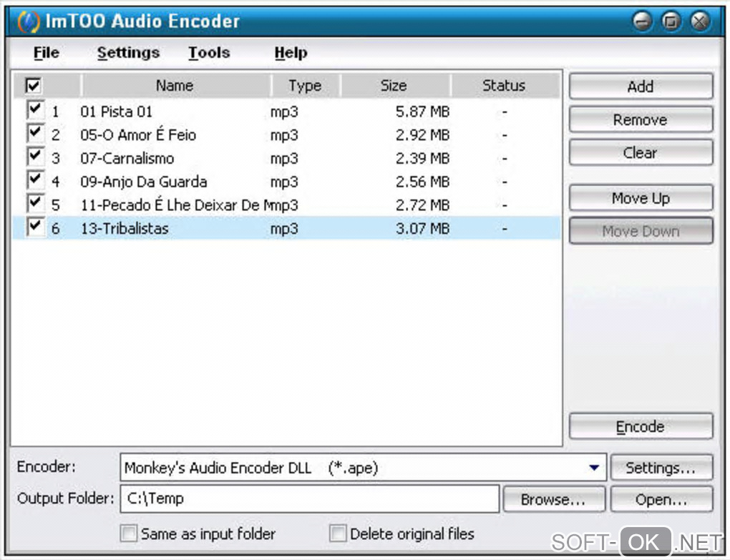Click the 3.07 MB size cell
The width and height of the screenshot is (730, 560).
coord(423,228)
